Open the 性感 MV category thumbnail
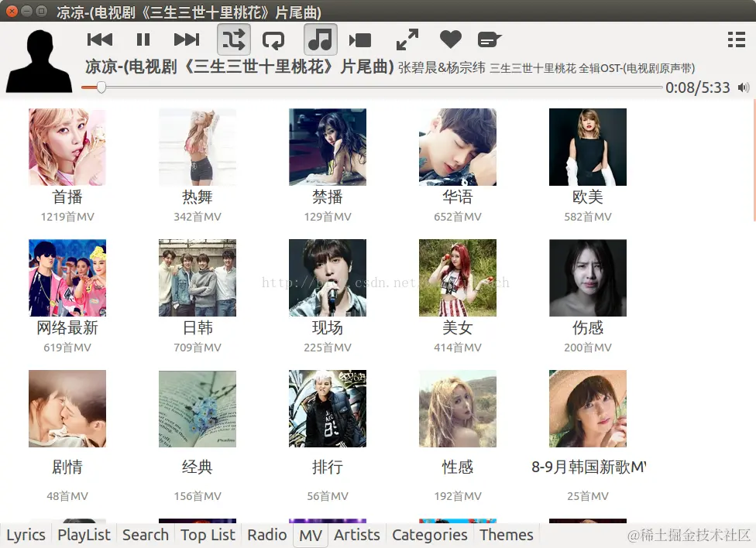Image resolution: width=756 pixels, height=548 pixels. pos(458,409)
